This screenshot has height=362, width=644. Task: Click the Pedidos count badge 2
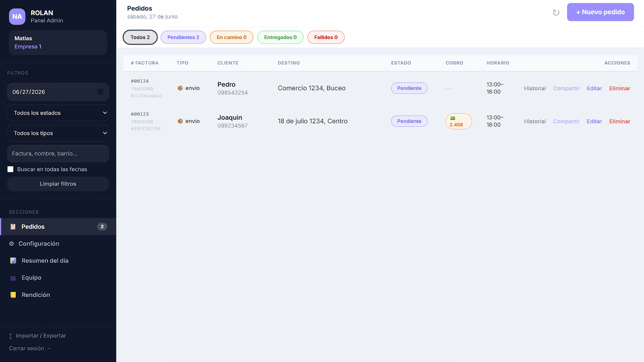(102, 227)
